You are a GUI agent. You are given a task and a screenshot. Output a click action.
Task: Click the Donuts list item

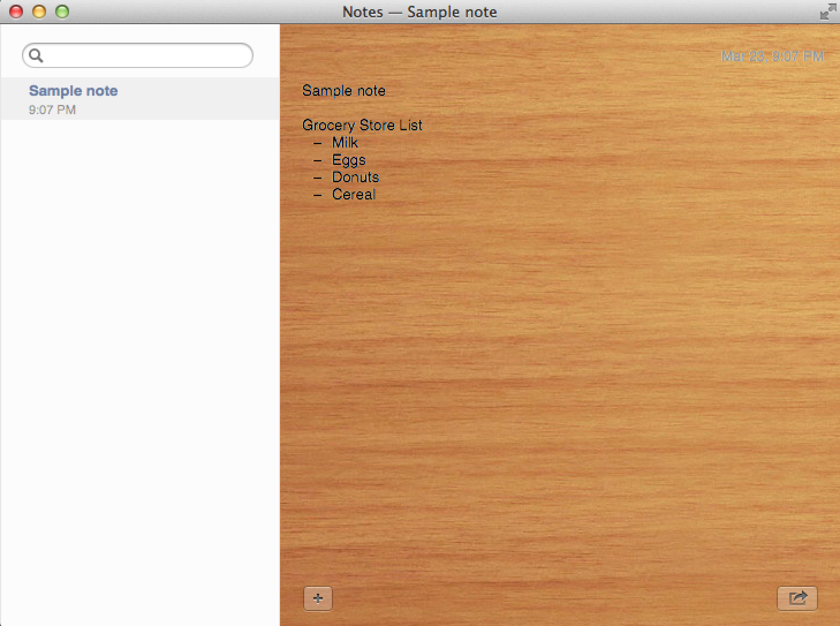pyautogui.click(x=356, y=177)
